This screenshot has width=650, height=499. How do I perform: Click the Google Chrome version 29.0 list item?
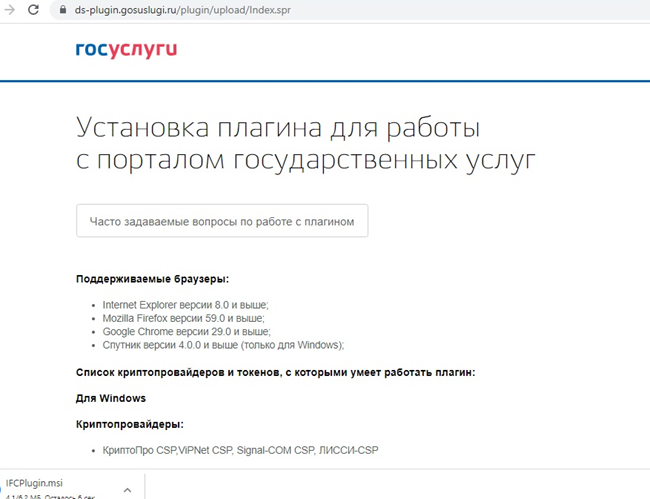coord(186,331)
